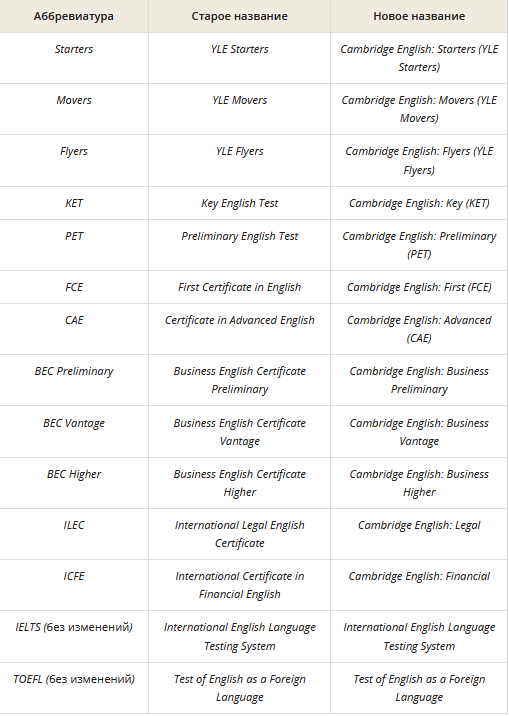Select the BEC Preliminary abbreviation cell
509x716 pixels.
coord(73,380)
